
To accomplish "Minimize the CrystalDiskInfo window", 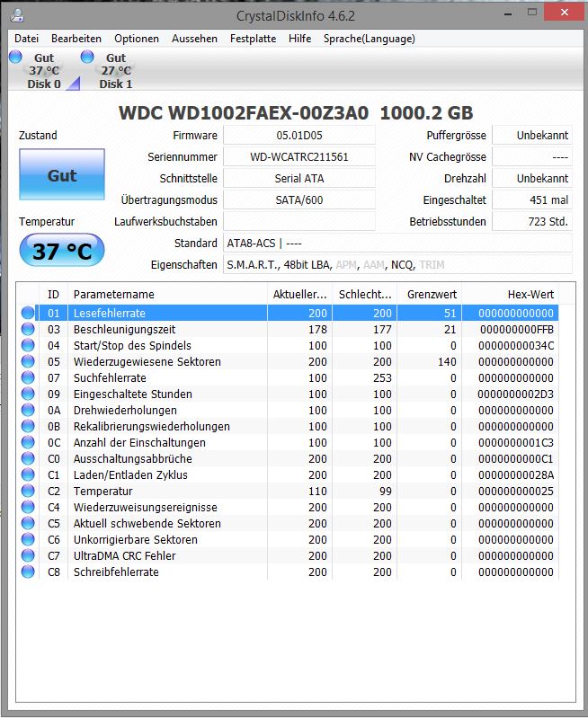I will [x=508, y=13].
